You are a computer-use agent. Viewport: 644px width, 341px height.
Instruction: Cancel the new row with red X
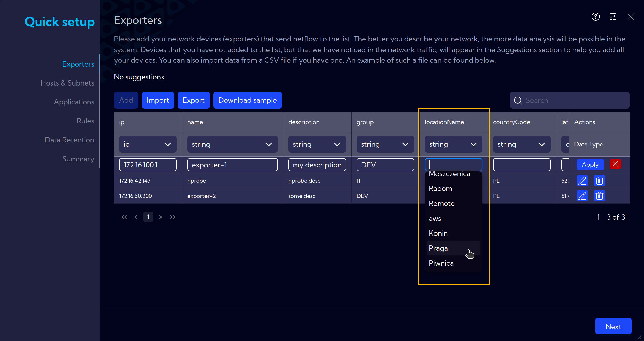pyautogui.click(x=615, y=164)
